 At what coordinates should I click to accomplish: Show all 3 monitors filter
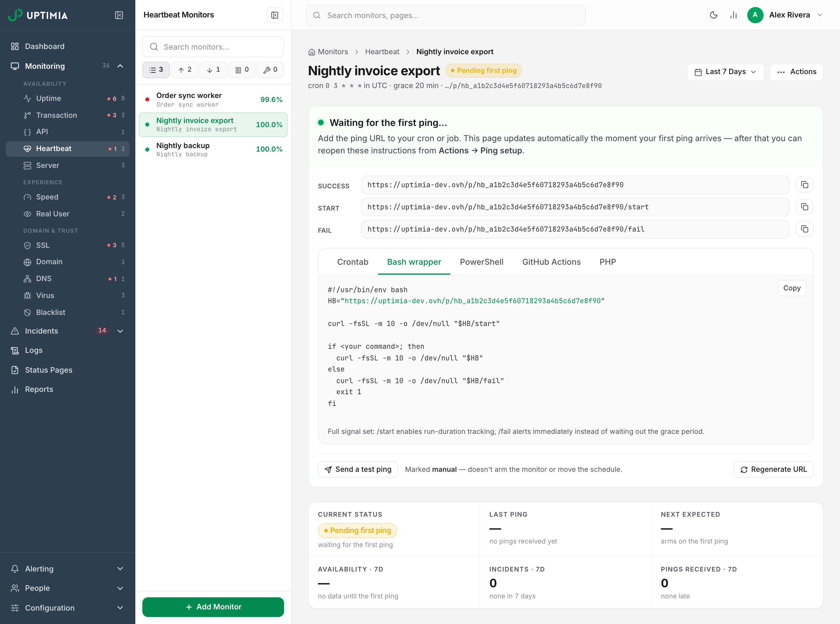click(x=156, y=70)
